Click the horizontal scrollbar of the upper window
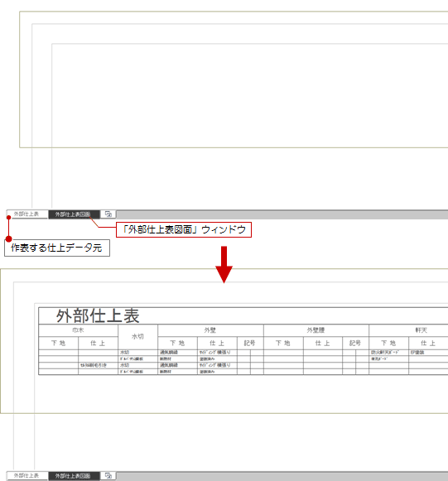 [282, 214]
